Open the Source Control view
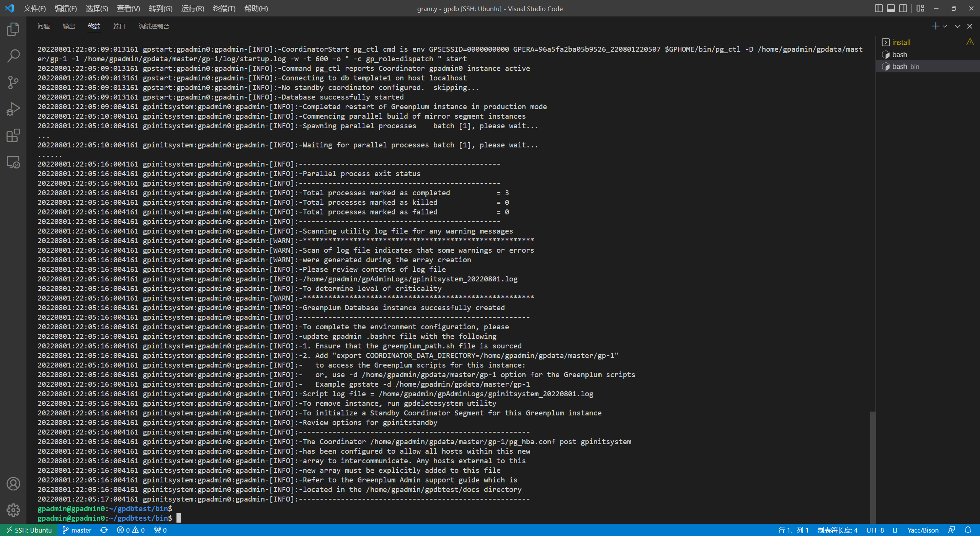Image resolution: width=980 pixels, height=536 pixels. click(13, 82)
